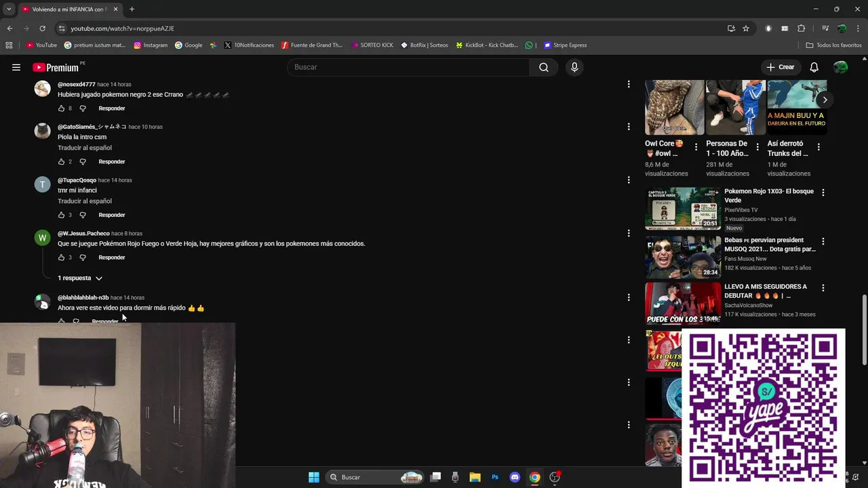Open options menu for @GatoSiamés comment
The image size is (868, 488).
coord(629,127)
